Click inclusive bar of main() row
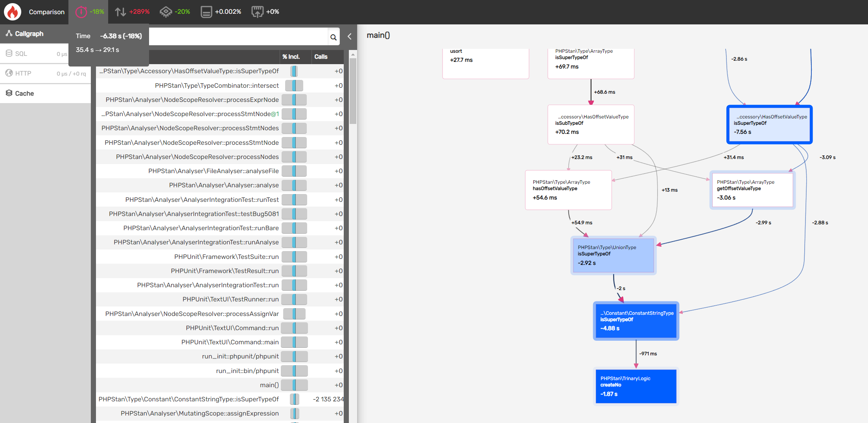Screen dimensions: 868x423 coord(294,385)
